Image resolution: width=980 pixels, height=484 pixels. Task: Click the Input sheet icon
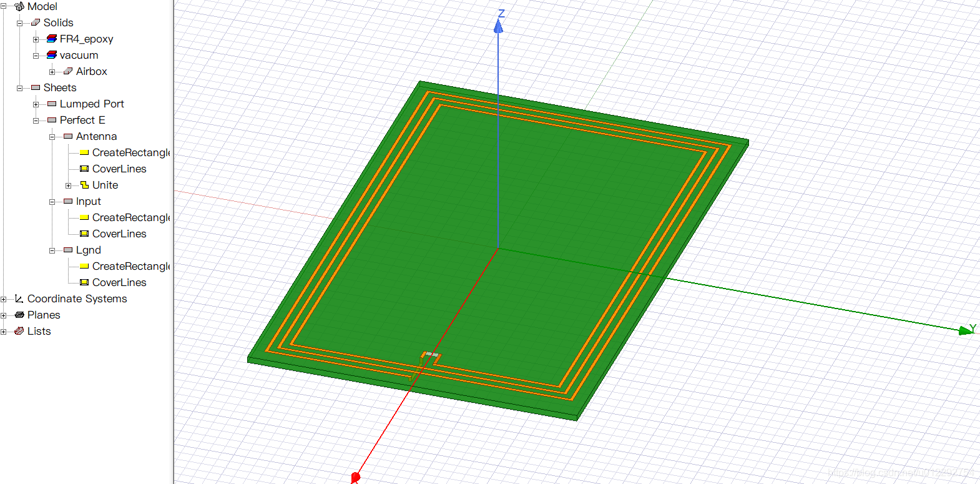68,201
